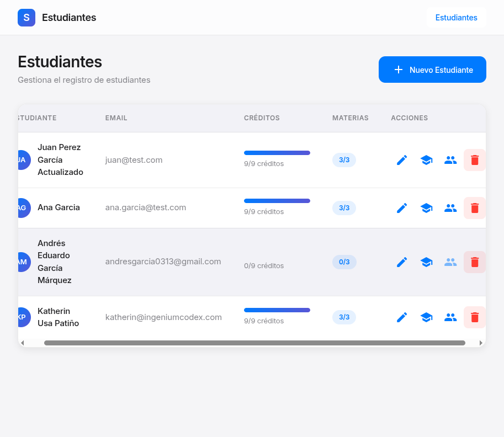Click the right arrow of horizontal scrollbar
Image resolution: width=504 pixels, height=437 pixels.
click(481, 343)
